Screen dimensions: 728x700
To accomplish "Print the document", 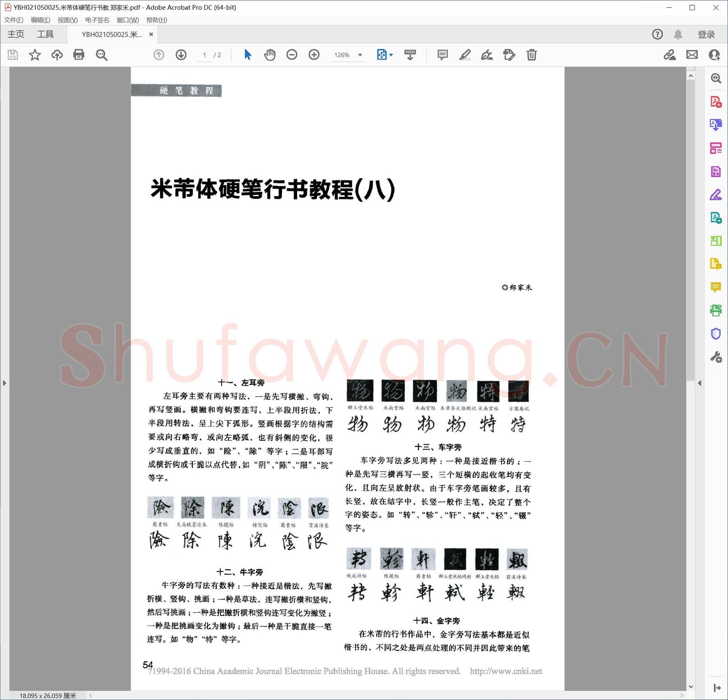I will 79,55.
